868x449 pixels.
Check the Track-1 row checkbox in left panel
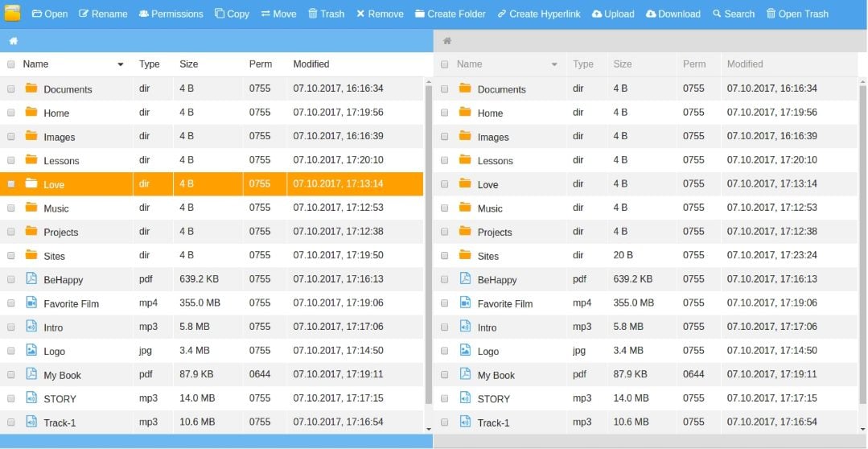(11, 422)
